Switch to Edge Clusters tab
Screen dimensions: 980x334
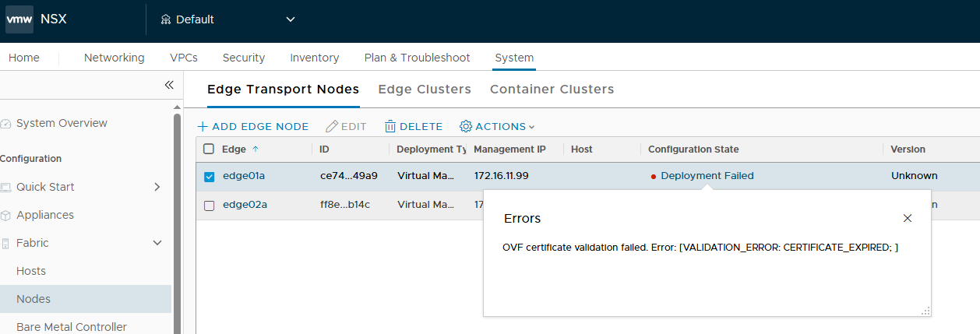(x=425, y=90)
